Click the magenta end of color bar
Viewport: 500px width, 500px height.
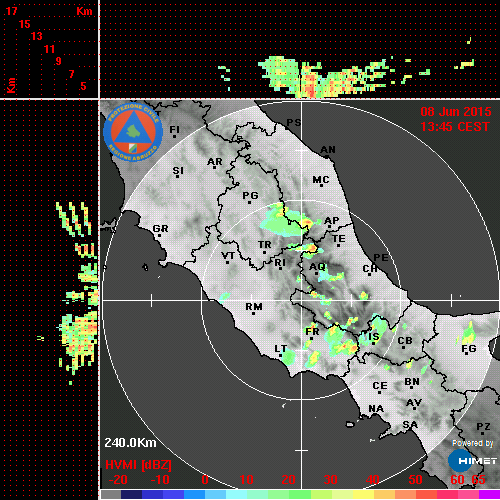[x=489, y=494]
